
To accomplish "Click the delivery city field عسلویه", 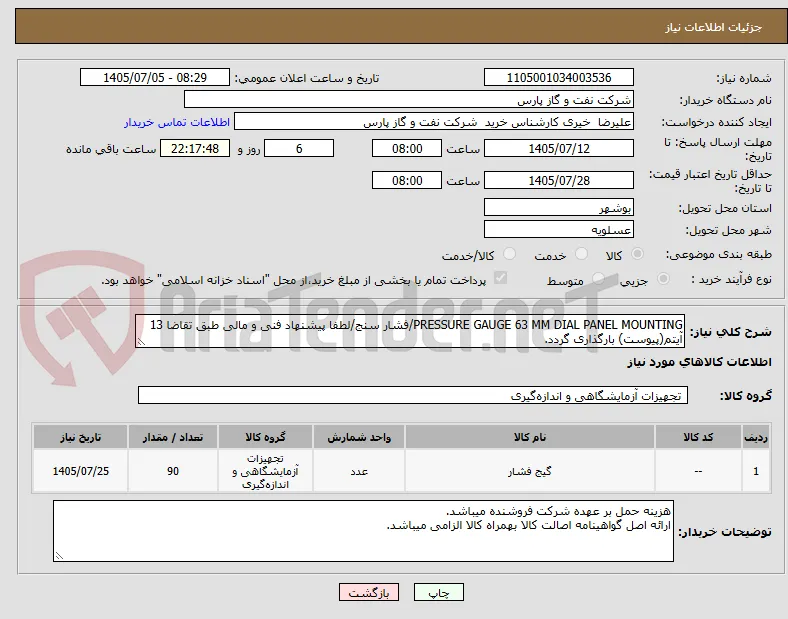I will [x=559, y=230].
